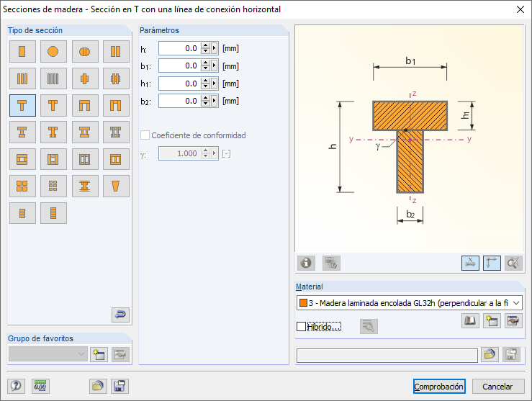Viewport: 532px width, 401px height.
Task: Increase the b1 value with the spinner
Action: coord(205,63)
